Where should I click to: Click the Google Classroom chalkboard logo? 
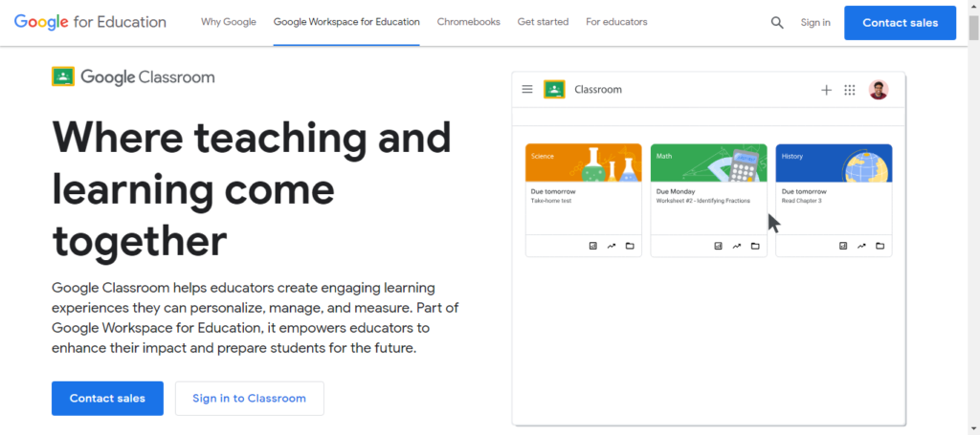point(63,76)
